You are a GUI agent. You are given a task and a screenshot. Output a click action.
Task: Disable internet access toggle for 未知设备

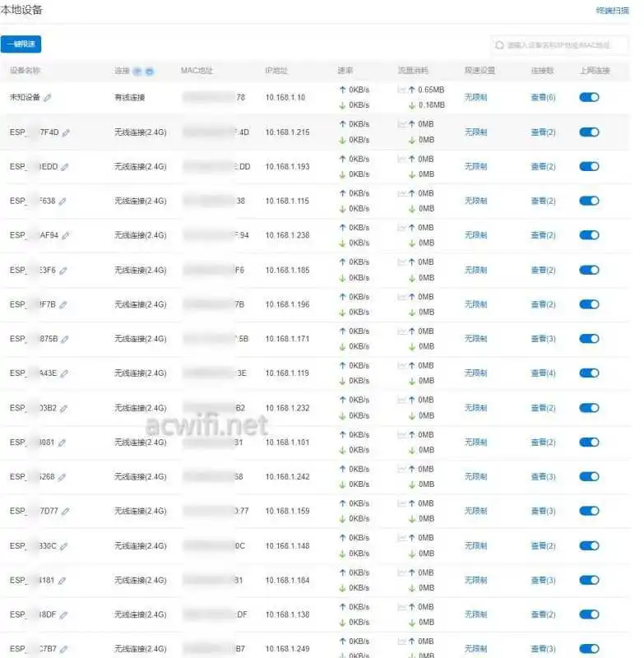pyautogui.click(x=589, y=97)
